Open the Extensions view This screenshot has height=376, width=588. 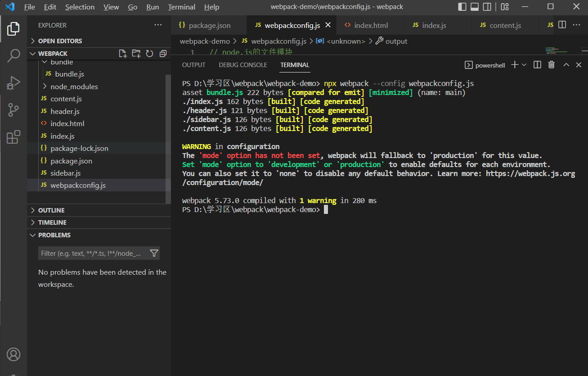(13, 137)
